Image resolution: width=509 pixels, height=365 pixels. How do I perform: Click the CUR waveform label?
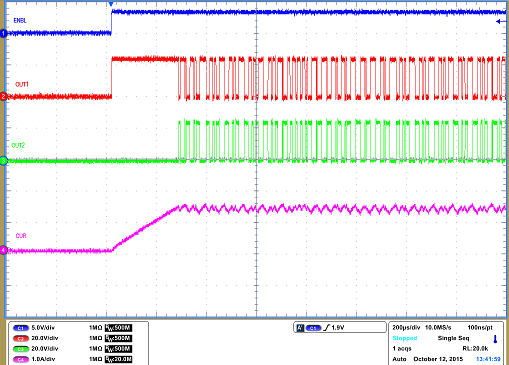pyautogui.click(x=21, y=236)
